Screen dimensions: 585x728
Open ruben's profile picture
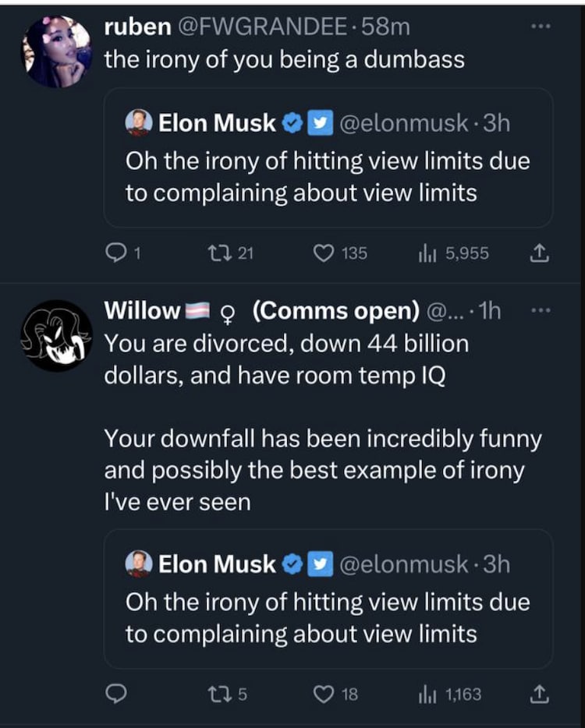57,51
